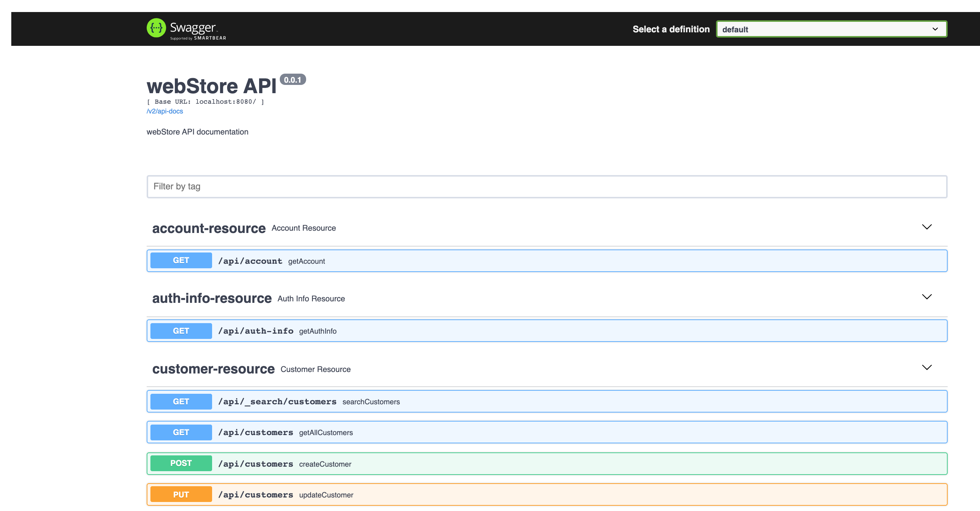Collapse account-resource section with chevron
The height and width of the screenshot is (511, 980).
(926, 227)
